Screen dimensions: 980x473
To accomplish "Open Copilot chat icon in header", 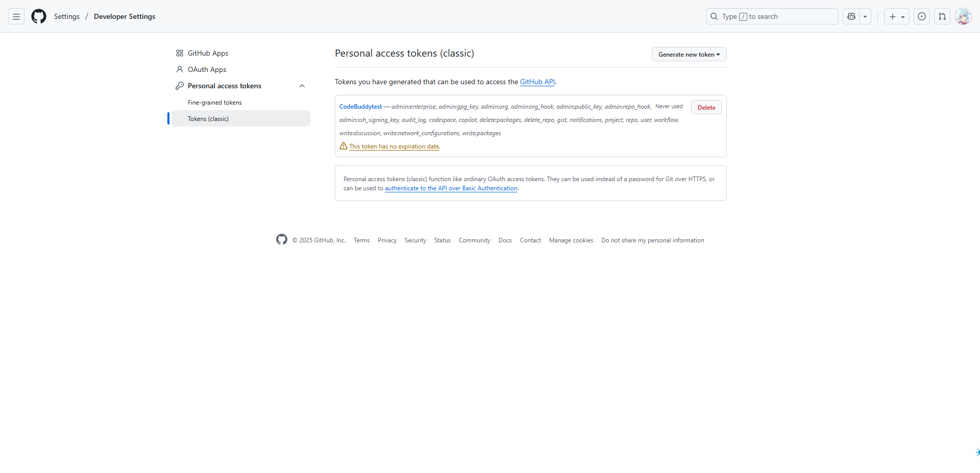I will point(851,16).
